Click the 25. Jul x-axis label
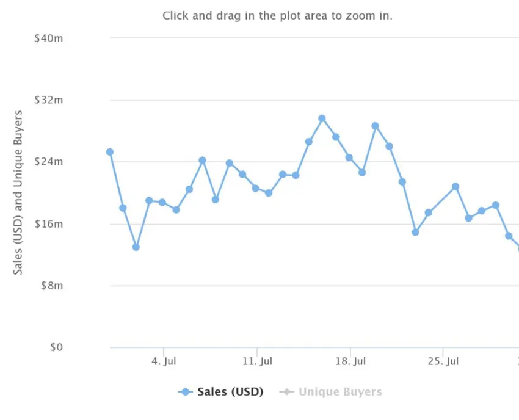Screen dimensions: 519x420 (x=443, y=361)
